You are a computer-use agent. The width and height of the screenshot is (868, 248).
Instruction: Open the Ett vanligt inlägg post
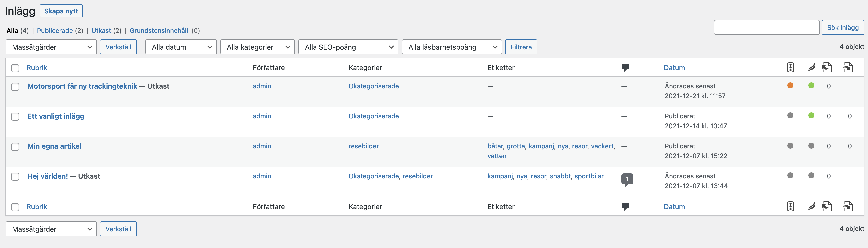(x=56, y=116)
